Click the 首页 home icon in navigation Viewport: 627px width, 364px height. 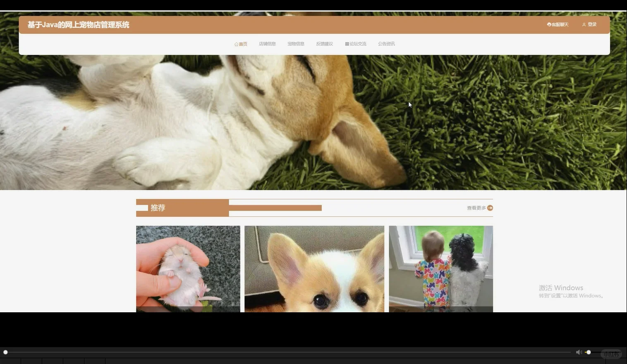click(x=236, y=44)
